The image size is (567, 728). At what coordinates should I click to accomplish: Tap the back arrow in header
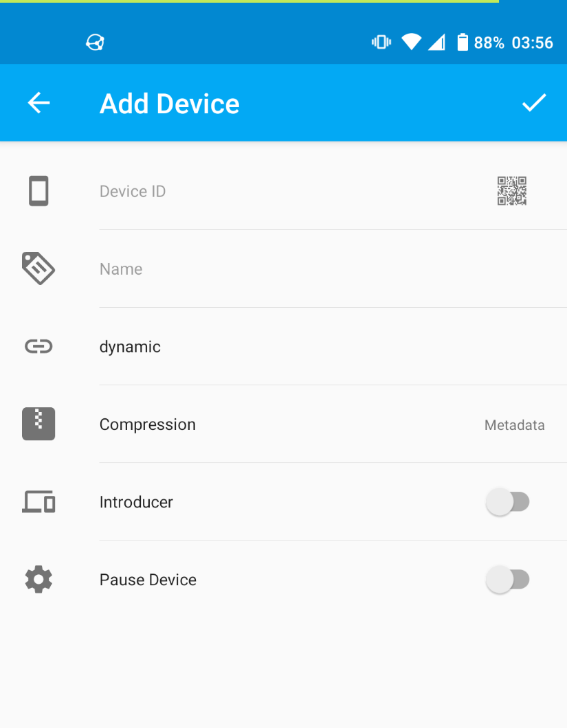tap(38, 102)
